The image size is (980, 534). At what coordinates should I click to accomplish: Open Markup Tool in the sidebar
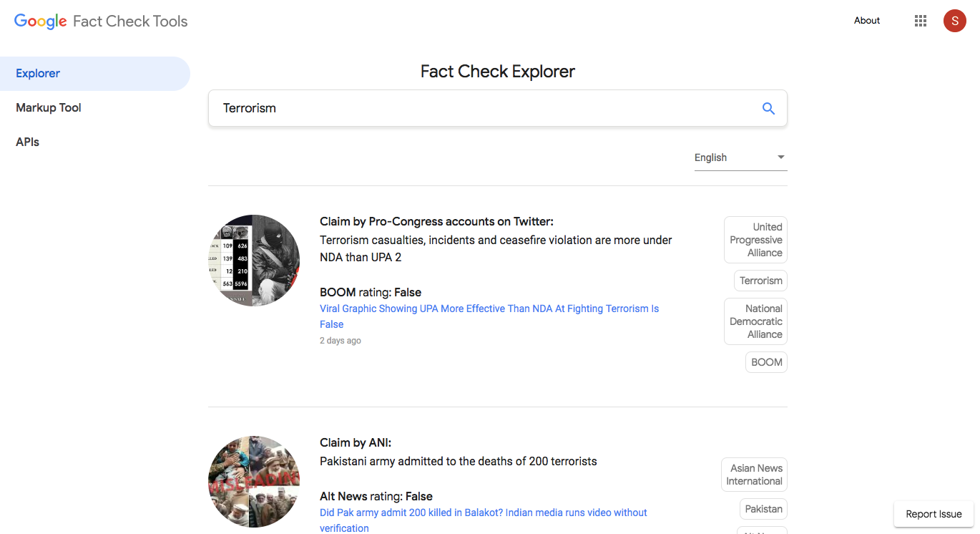[x=49, y=108]
